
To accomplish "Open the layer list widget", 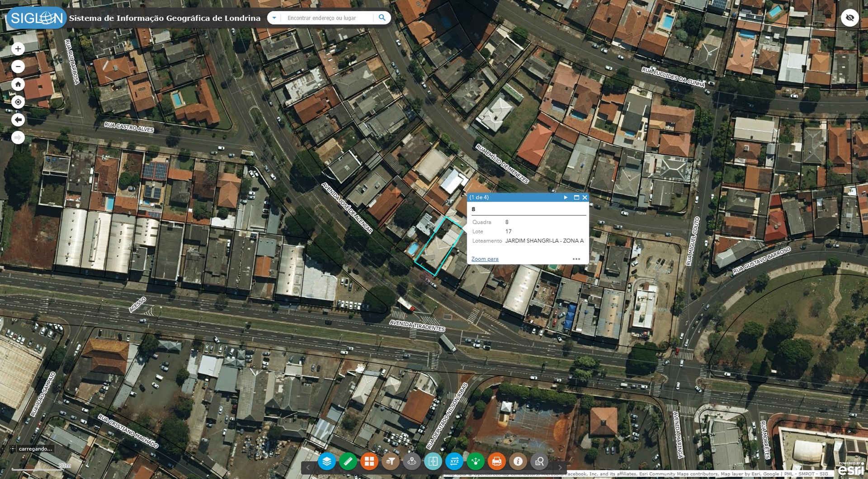I will click(x=327, y=461).
